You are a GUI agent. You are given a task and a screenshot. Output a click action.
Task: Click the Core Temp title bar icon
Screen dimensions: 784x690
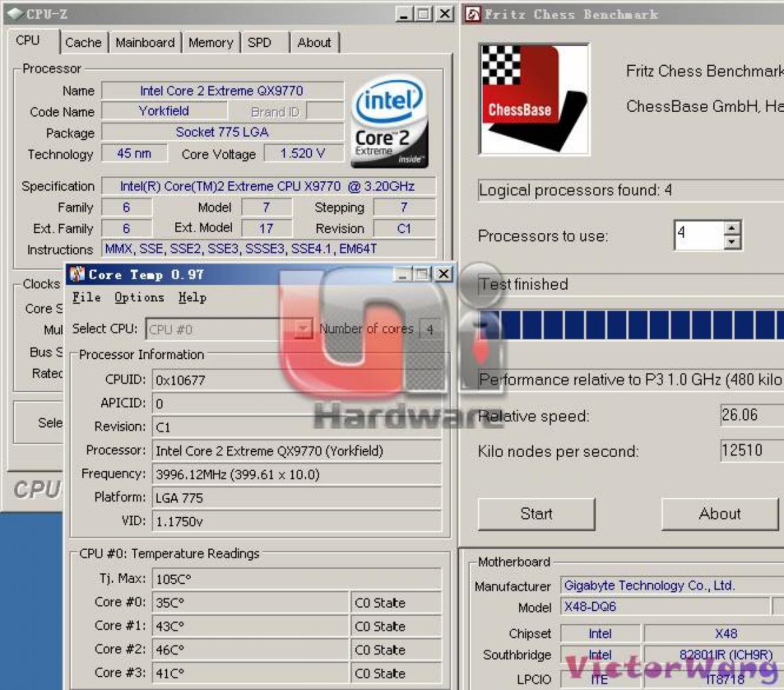[77, 274]
